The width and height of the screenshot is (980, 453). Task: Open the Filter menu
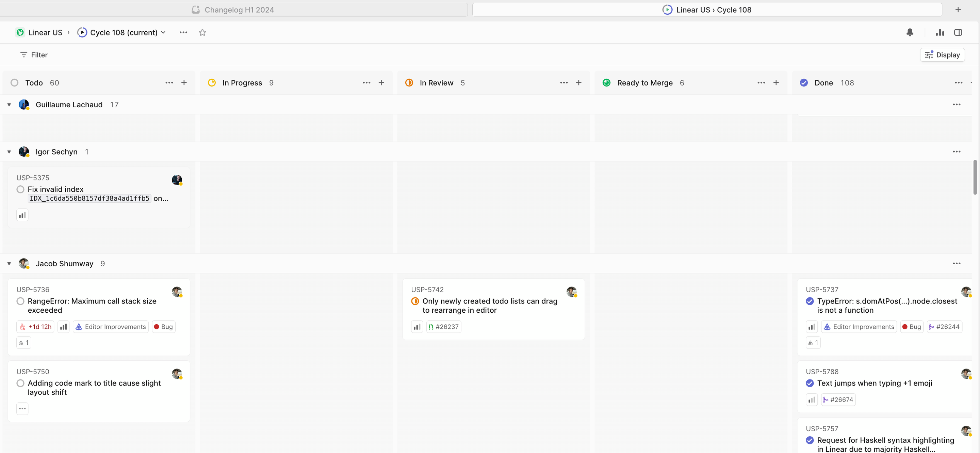(34, 55)
